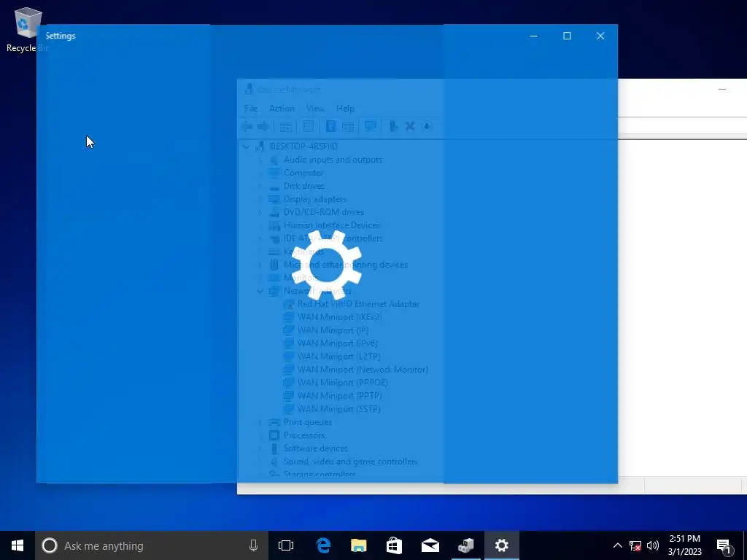This screenshot has width=747, height=560.
Task: Select WAN Miniport (PPTP)
Action: pos(340,396)
